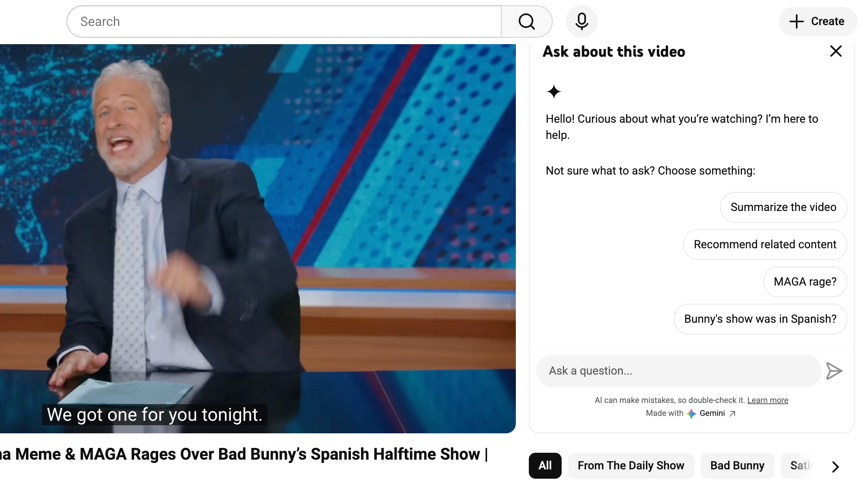The width and height of the screenshot is (868, 488).
Task: Select the voice search microphone icon
Action: (582, 21)
